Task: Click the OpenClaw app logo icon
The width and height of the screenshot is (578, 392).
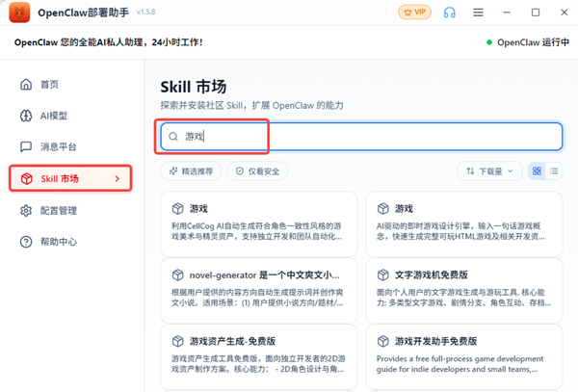Action: point(19,13)
